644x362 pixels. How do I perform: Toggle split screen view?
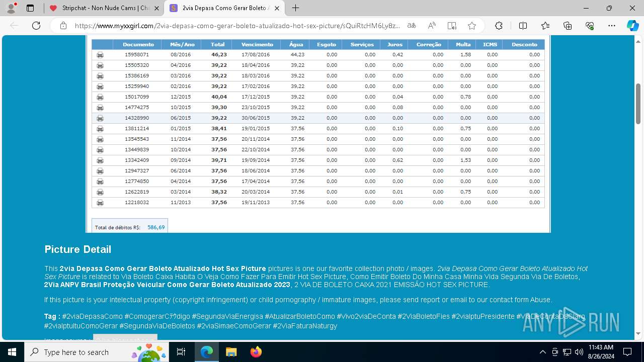click(523, 26)
